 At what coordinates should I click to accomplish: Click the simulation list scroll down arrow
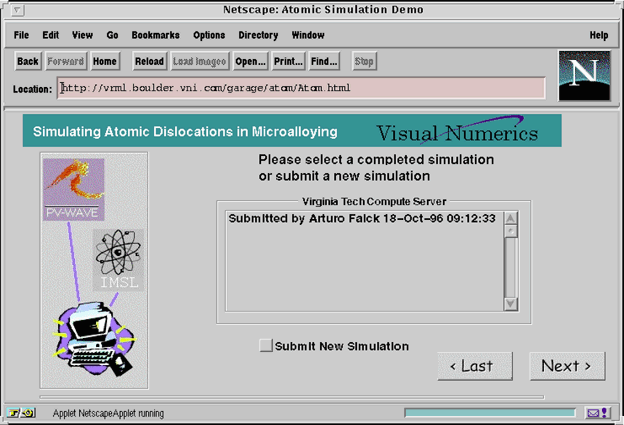point(511,304)
